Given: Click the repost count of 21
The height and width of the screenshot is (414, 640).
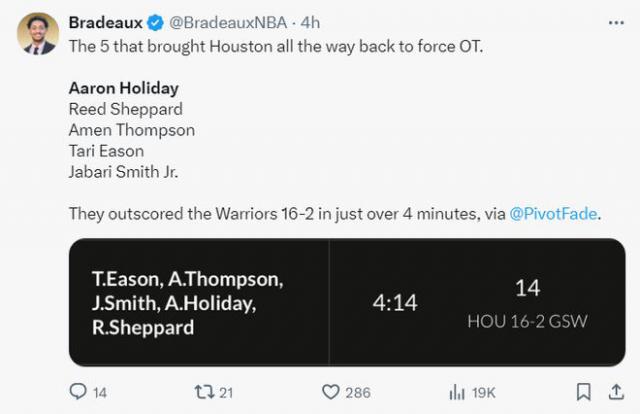Looking at the screenshot, I should (226, 393).
